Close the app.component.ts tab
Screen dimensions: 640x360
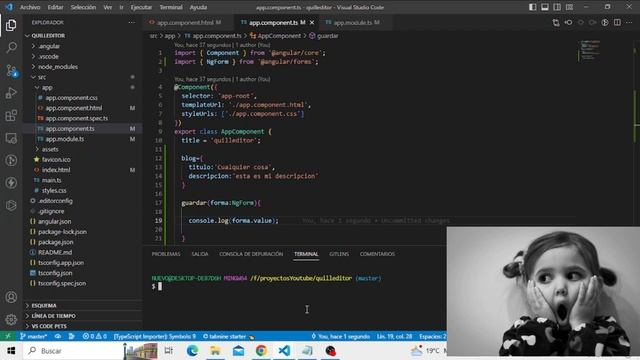[x=312, y=22]
